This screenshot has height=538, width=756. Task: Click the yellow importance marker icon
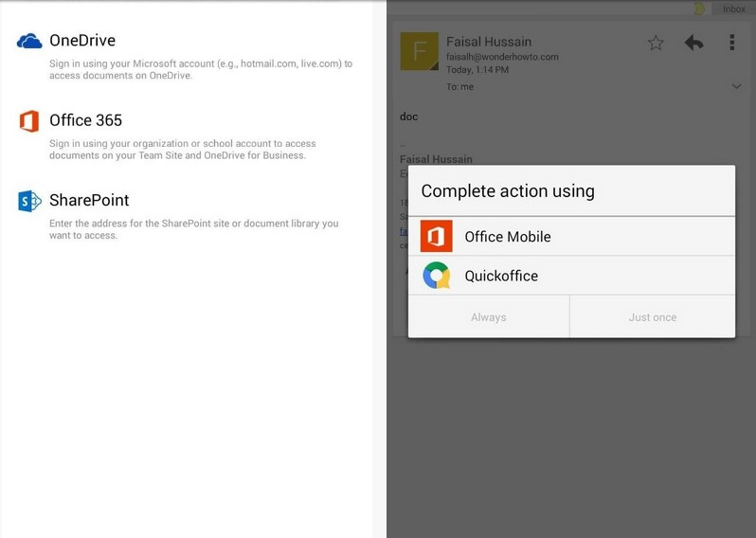pyautogui.click(x=699, y=9)
